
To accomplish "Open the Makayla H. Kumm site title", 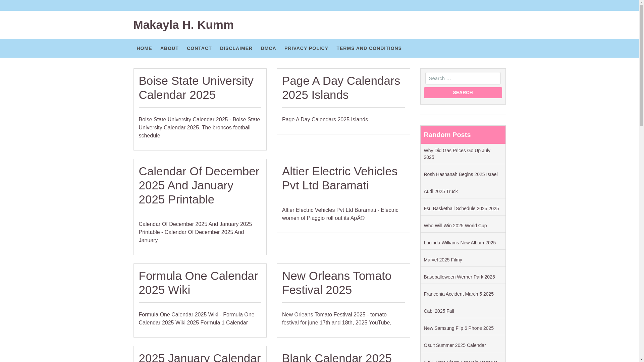I will [183, 24].
